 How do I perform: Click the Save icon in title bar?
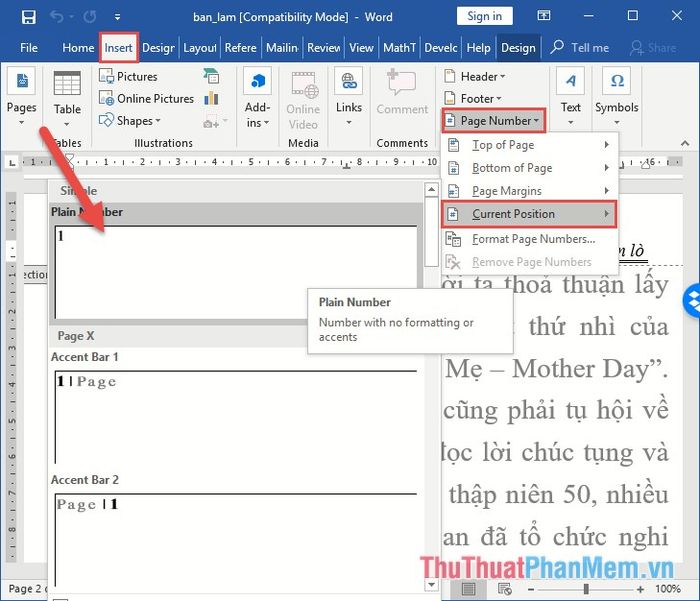(29, 17)
